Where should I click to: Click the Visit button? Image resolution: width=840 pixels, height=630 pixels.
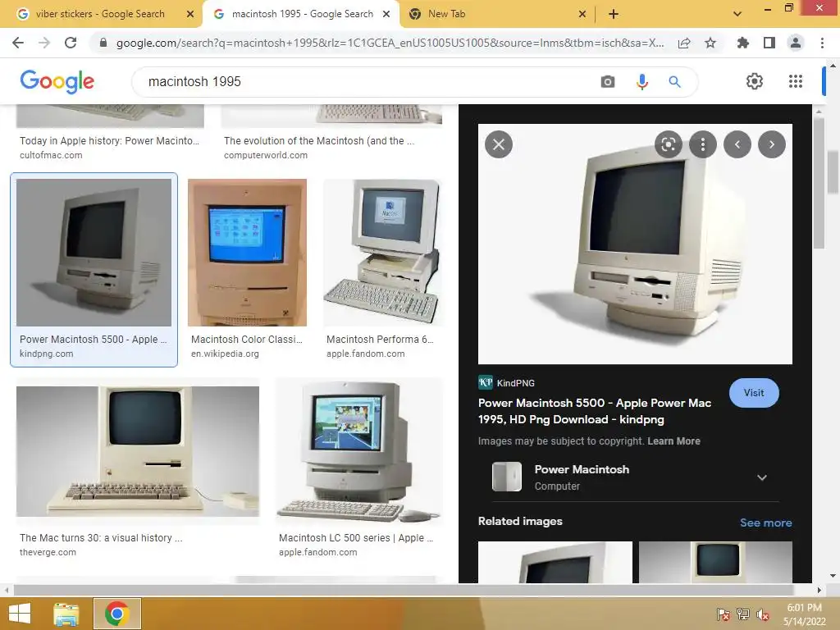pyautogui.click(x=754, y=393)
